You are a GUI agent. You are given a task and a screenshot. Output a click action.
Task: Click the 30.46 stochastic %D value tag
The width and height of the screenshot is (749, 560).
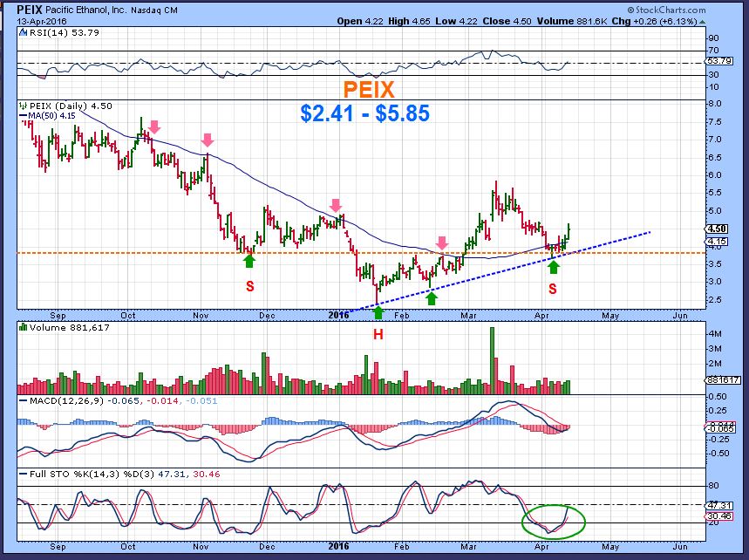[718, 516]
